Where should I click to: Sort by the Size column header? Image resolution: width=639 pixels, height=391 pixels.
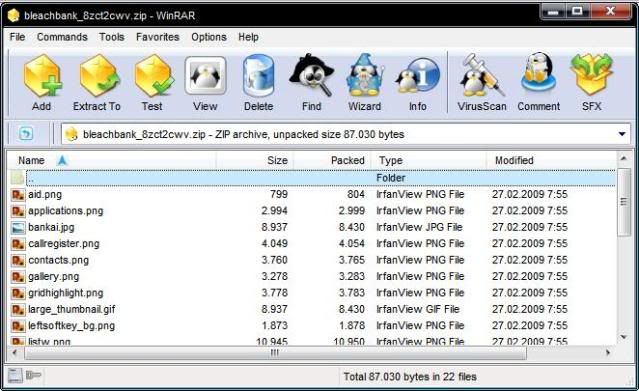tap(255, 160)
